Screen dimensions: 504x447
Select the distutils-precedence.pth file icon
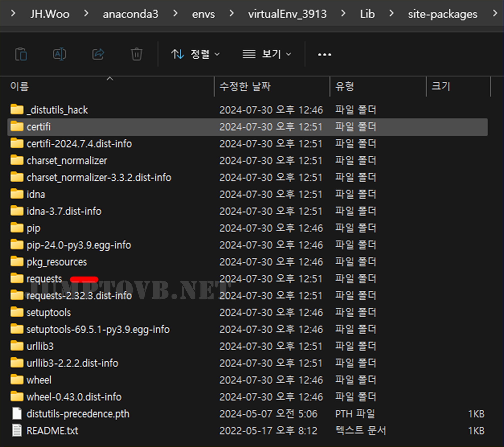(x=17, y=414)
